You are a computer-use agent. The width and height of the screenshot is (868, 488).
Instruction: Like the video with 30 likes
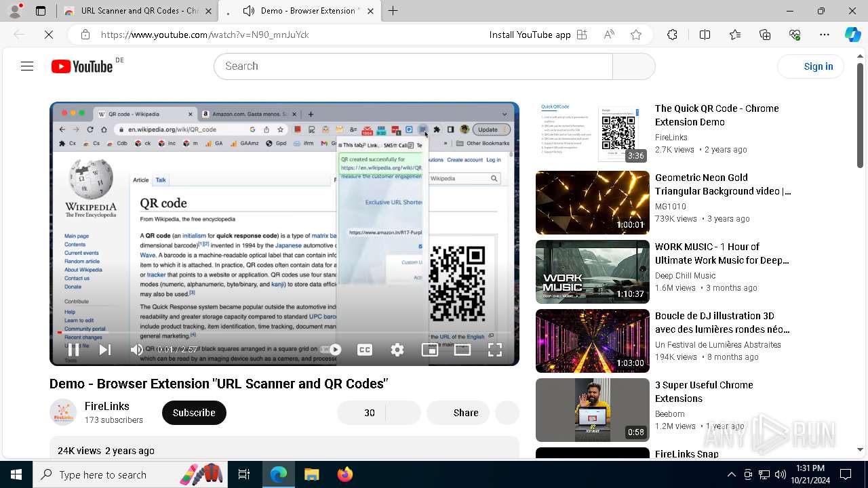tap(361, 413)
